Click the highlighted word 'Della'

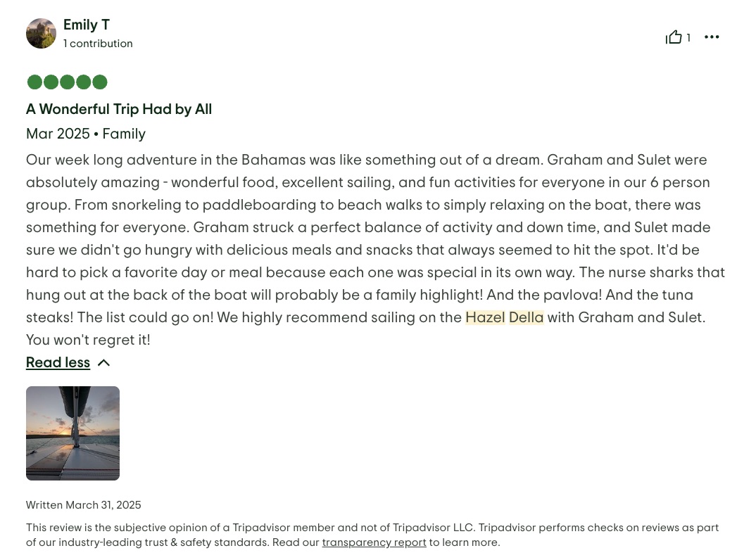pos(526,317)
